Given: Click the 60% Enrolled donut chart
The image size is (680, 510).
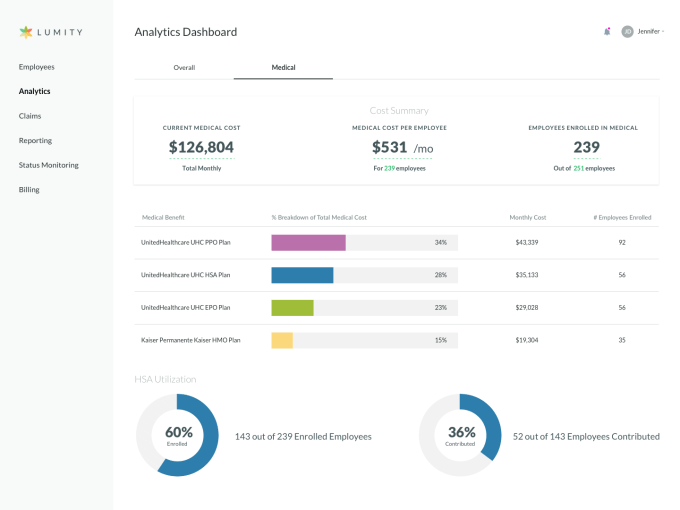Looking at the screenshot, I should point(177,434).
